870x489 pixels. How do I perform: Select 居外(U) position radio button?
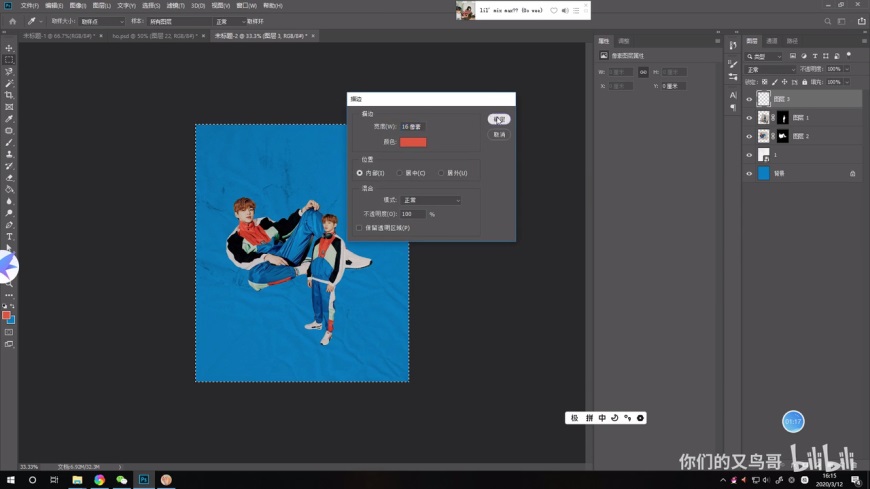click(x=441, y=173)
